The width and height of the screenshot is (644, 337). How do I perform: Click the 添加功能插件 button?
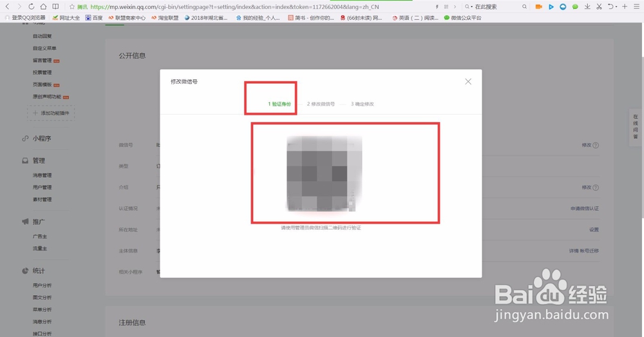pyautogui.click(x=51, y=113)
